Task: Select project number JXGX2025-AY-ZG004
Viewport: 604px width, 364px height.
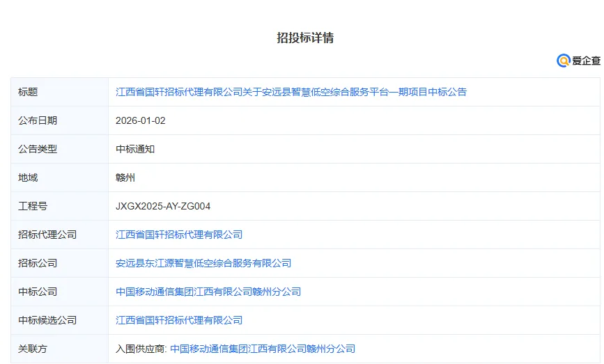Action: 163,206
